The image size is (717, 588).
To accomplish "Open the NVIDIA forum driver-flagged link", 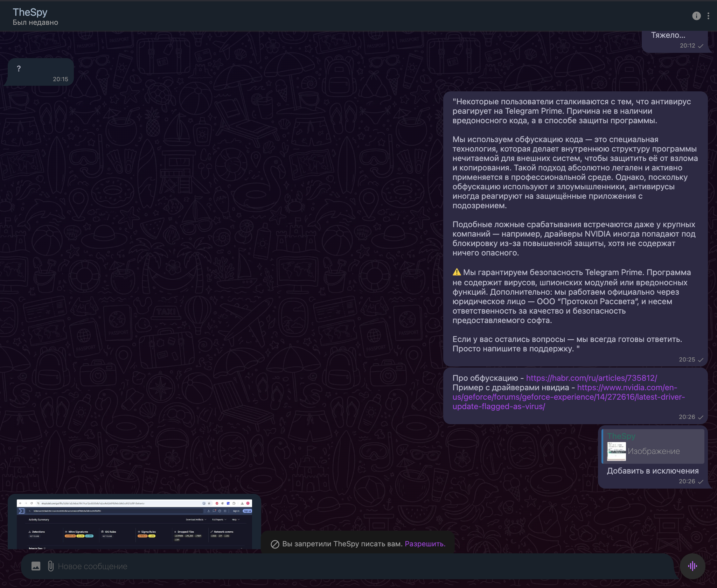I will 569,397.
